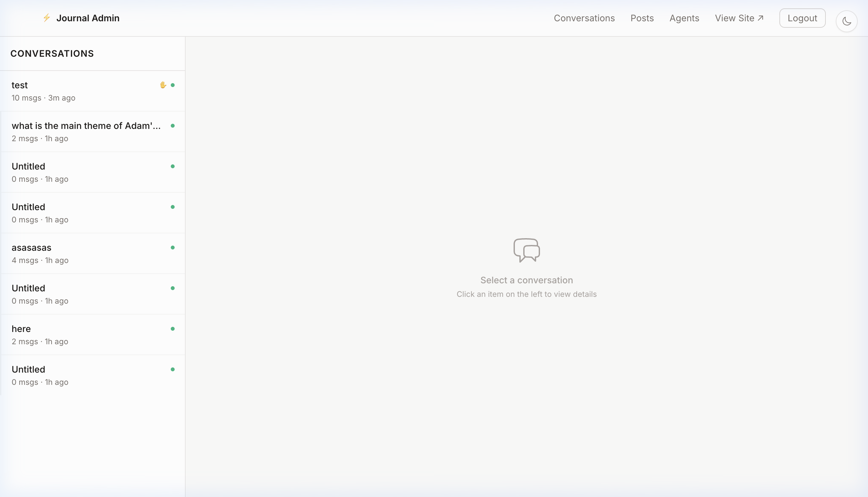Screen dimensions: 868x497
Task: Click the lightning bolt logo icon
Action: pyautogui.click(x=47, y=18)
